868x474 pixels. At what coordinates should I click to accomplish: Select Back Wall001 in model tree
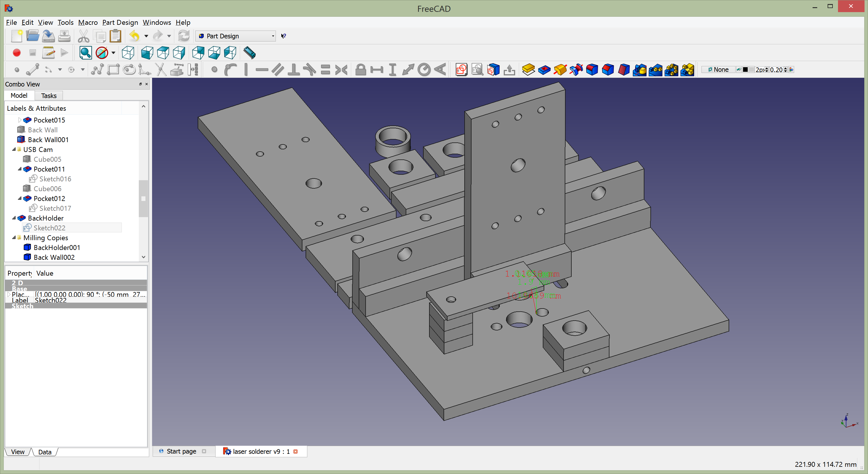click(x=48, y=139)
